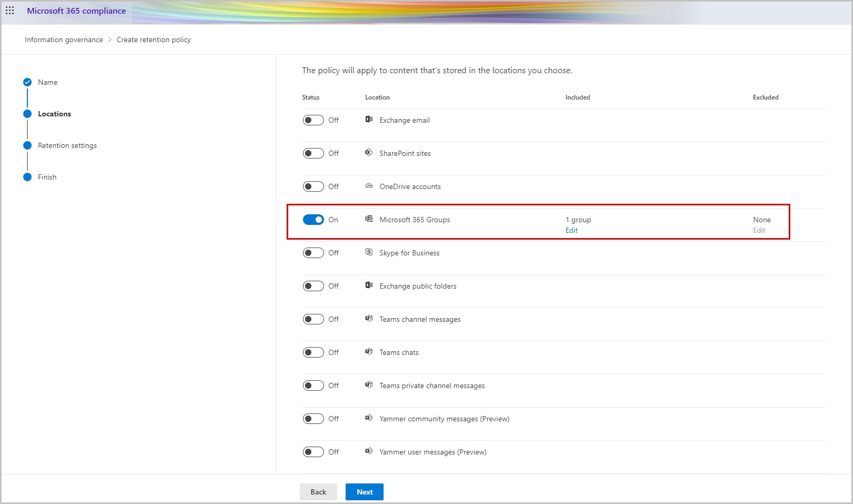Click the OneDrive accounts cloud icon
The width and height of the screenshot is (853, 504).
click(x=369, y=186)
